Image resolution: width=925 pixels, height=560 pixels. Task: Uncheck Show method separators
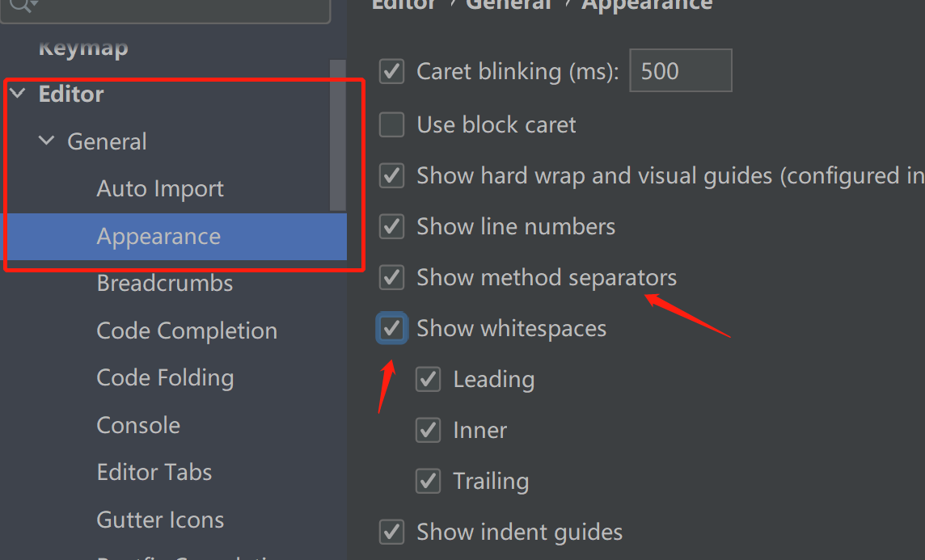coord(392,277)
